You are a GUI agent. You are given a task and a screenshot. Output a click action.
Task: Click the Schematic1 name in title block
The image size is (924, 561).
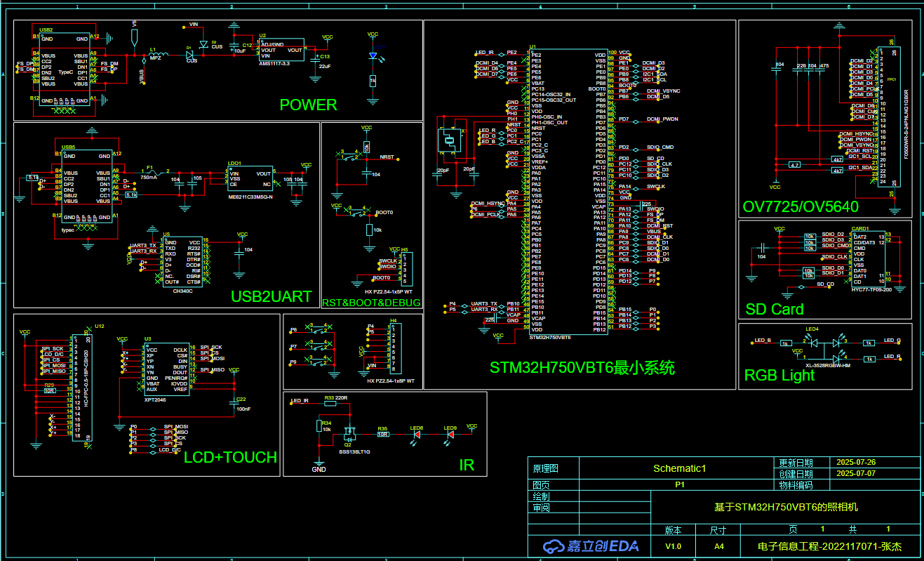tap(679, 468)
